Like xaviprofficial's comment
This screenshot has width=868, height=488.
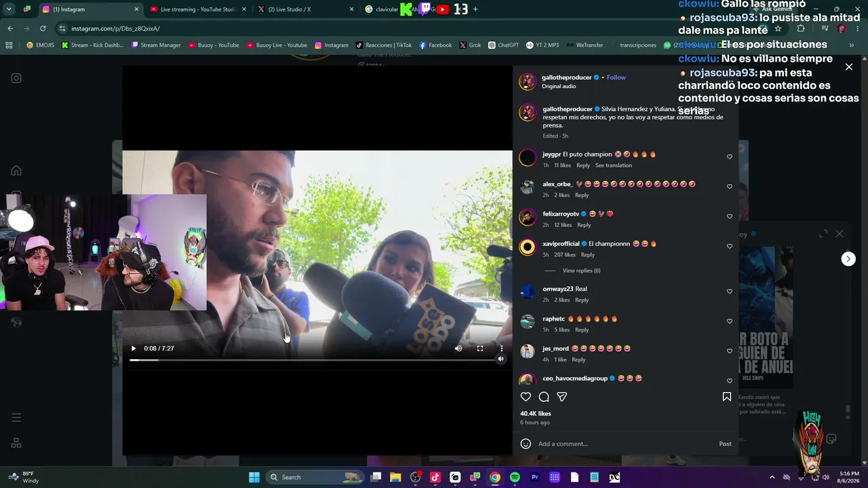[x=730, y=246]
